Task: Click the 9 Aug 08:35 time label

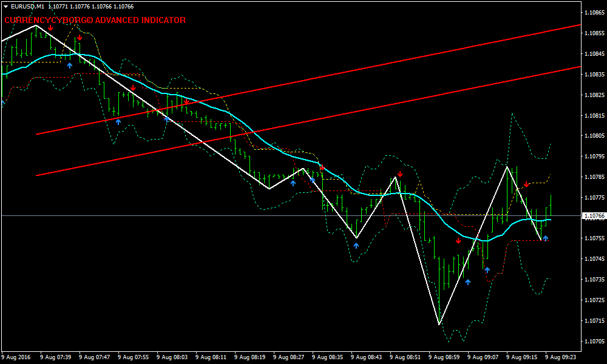Action: tap(328, 357)
